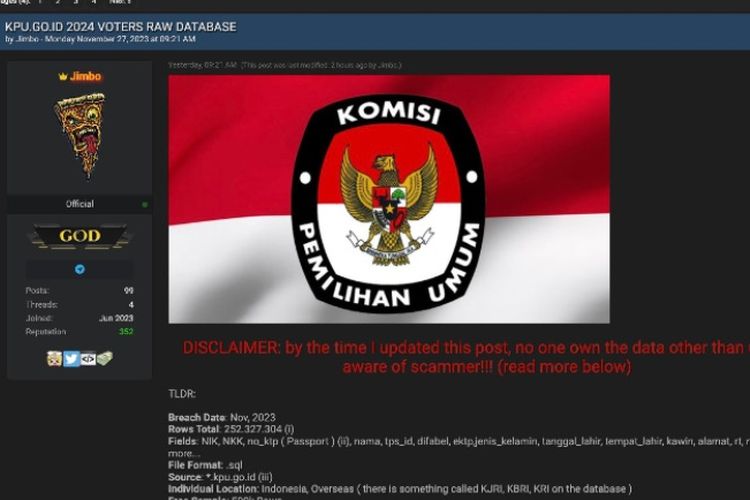Viewport: 750px width, 500px height.
Task: Click the Telegram contact icon under GOD badge
Action: tap(80, 269)
